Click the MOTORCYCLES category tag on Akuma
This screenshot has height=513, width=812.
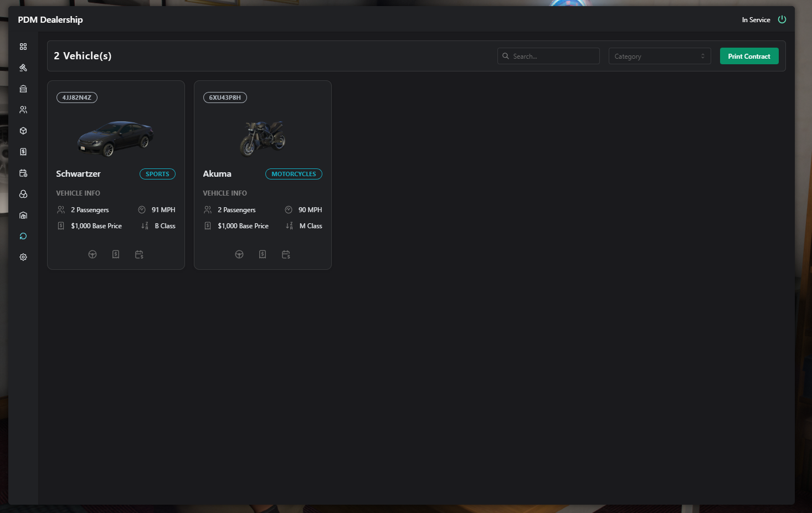pos(294,174)
